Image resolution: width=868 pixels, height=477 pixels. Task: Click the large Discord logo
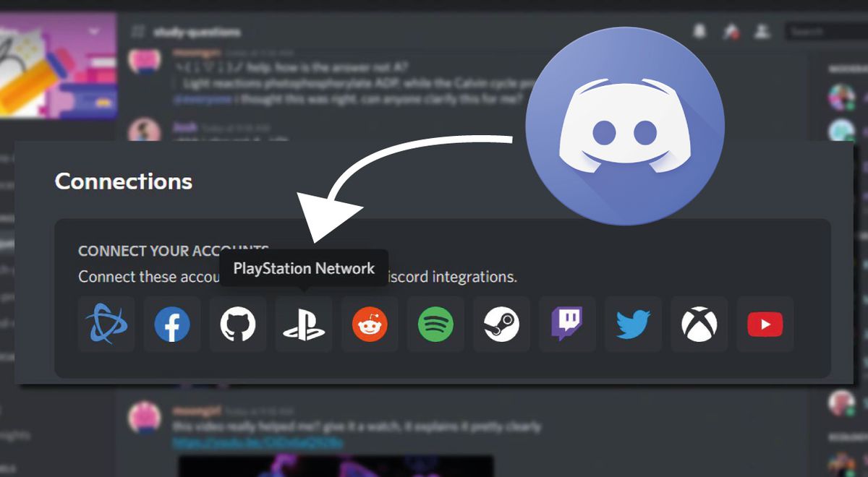[624, 126]
